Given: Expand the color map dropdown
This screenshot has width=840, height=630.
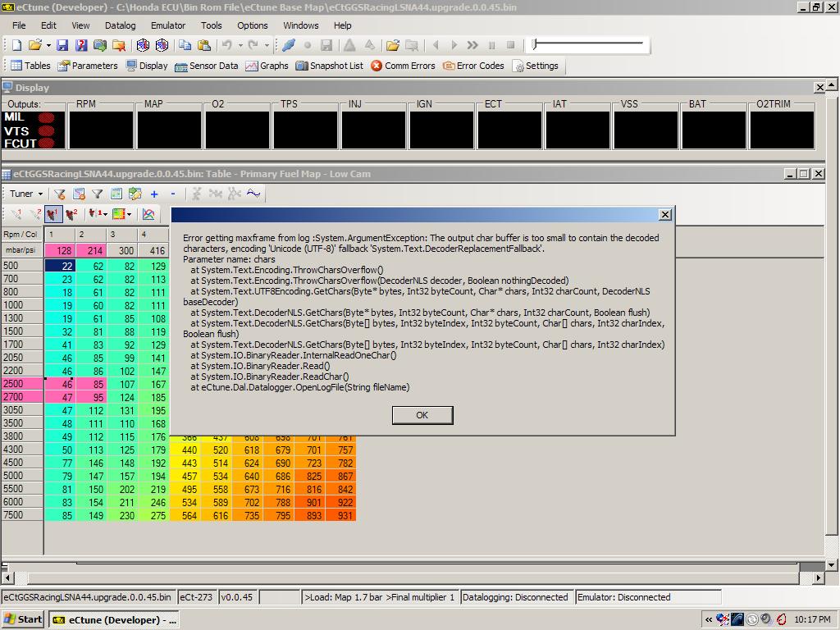Looking at the screenshot, I should pyautogui.click(x=129, y=214).
